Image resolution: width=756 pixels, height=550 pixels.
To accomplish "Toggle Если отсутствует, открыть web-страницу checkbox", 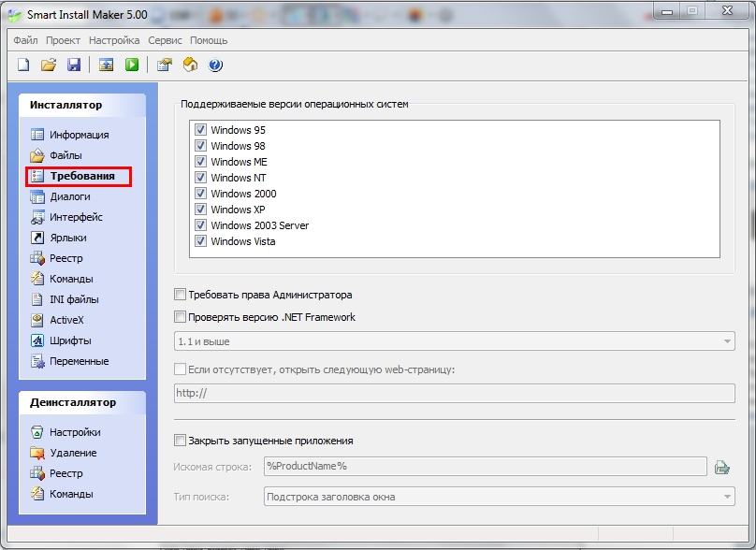I will click(180, 369).
